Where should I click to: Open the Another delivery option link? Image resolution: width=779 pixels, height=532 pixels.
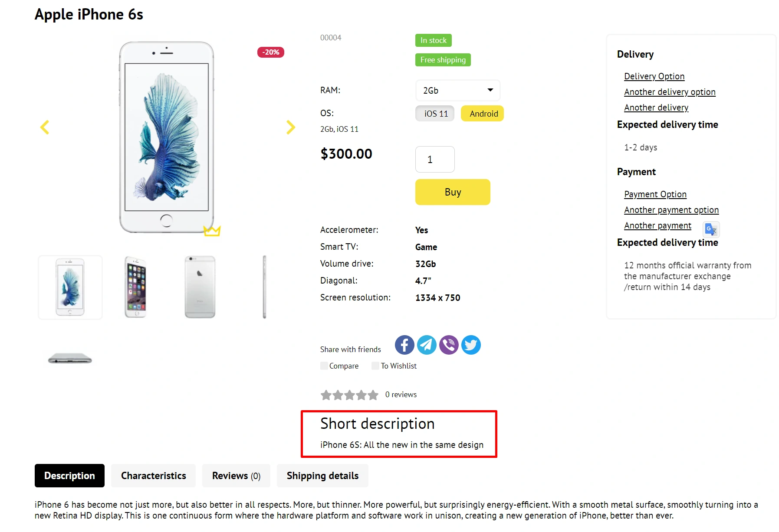point(670,92)
